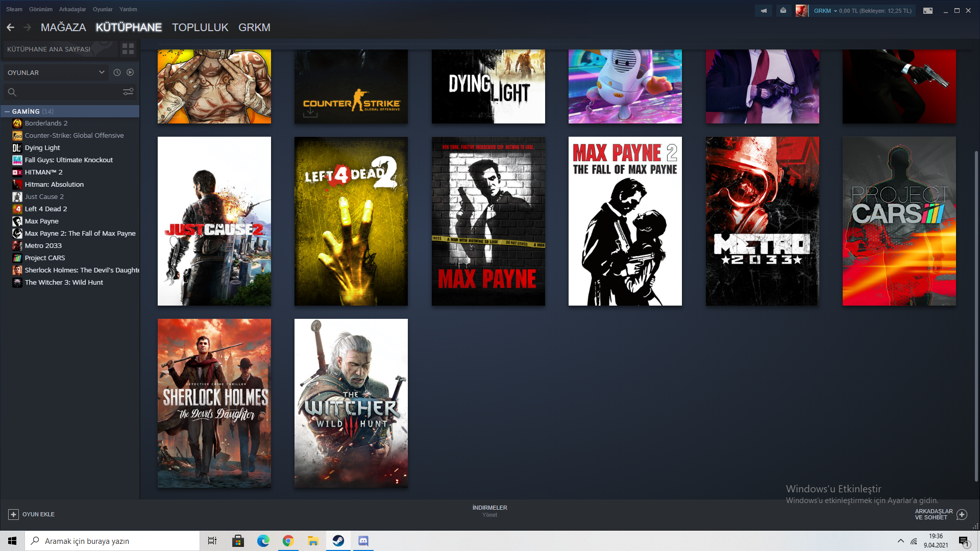The height and width of the screenshot is (551, 980).
Task: Open Microsoft Edge from taskbar
Action: pyautogui.click(x=263, y=541)
